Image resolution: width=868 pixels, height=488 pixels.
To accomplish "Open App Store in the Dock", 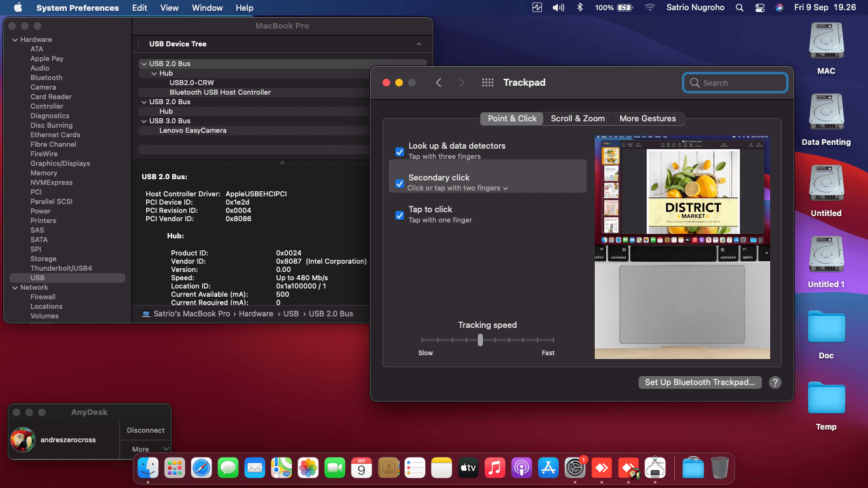I will click(x=548, y=468).
